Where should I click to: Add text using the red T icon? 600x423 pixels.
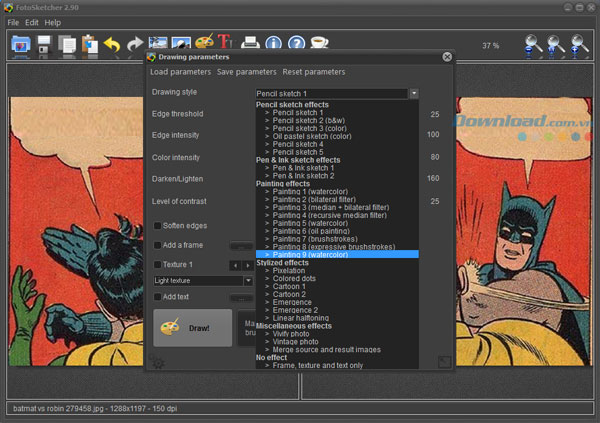(x=225, y=41)
